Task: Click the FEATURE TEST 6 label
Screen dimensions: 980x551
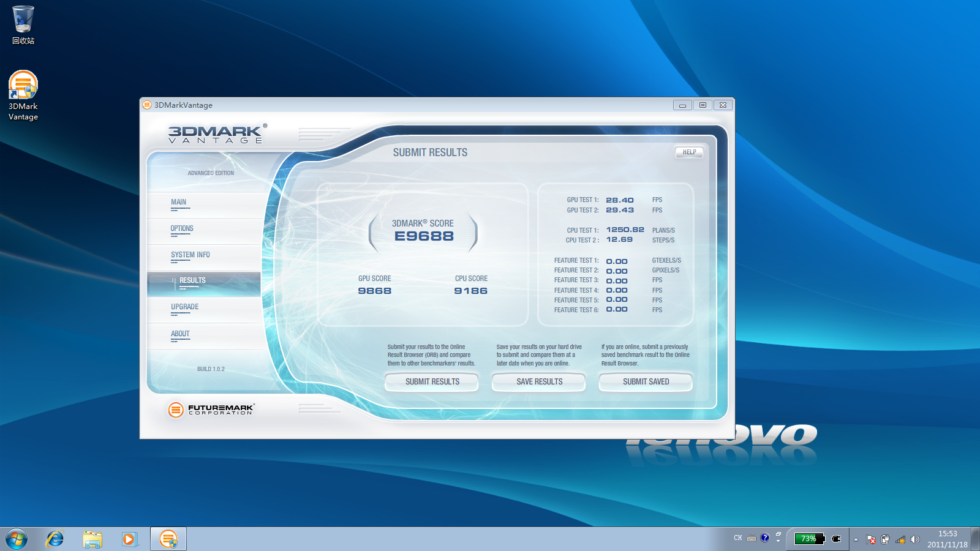Action: click(x=576, y=310)
